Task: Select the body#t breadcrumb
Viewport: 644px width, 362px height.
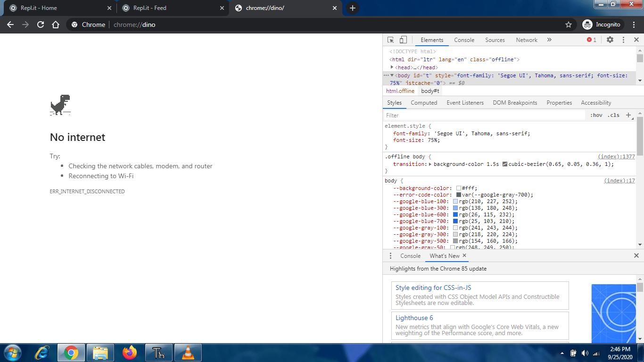Action: pyautogui.click(x=430, y=91)
